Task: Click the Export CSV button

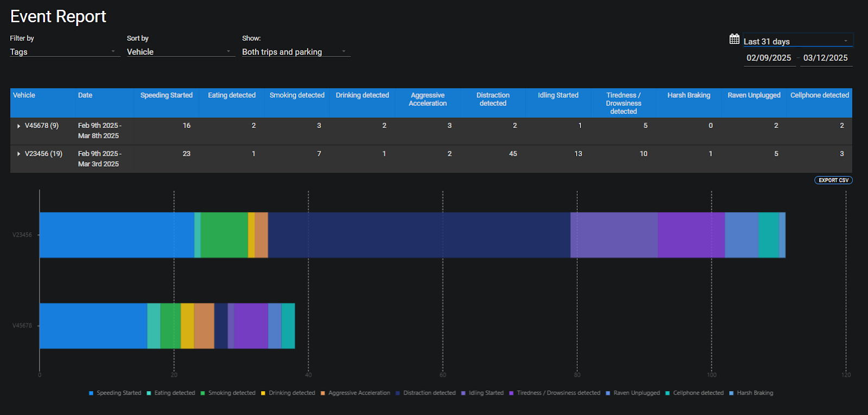Action: pos(833,180)
